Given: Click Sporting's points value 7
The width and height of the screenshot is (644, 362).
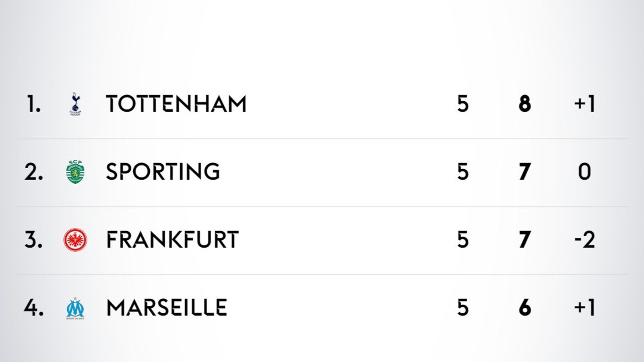Looking at the screenshot, I should pos(524,172).
